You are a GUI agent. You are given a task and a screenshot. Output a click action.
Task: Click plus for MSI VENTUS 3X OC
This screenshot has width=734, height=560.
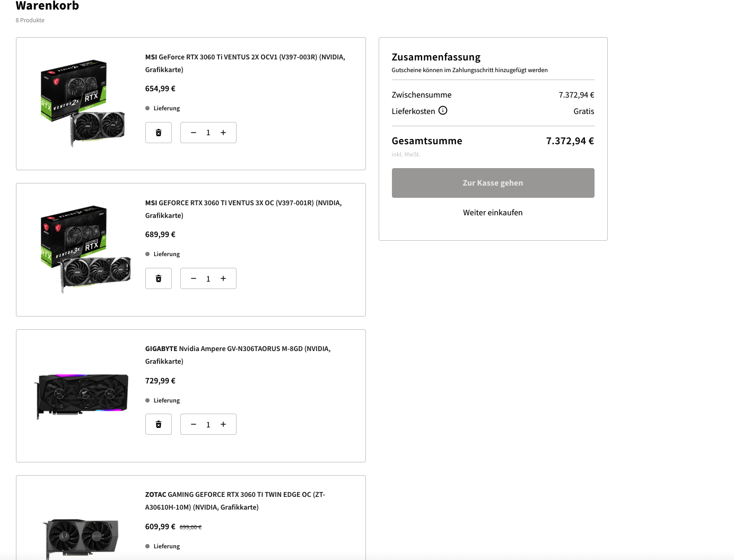point(223,278)
